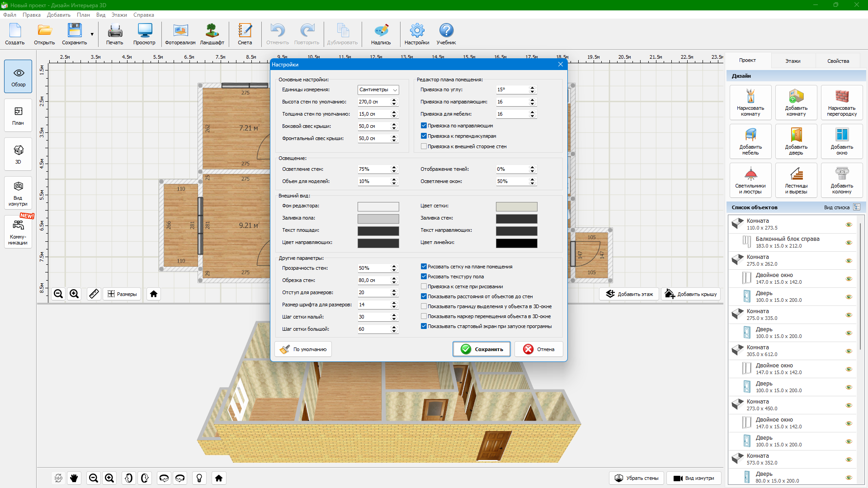Open Единицы измерения dropdown

click(x=378, y=90)
